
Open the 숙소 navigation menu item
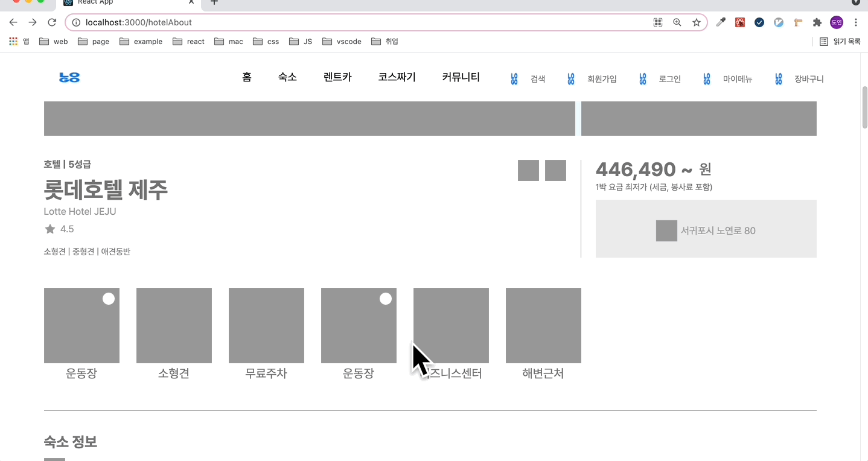(x=287, y=77)
